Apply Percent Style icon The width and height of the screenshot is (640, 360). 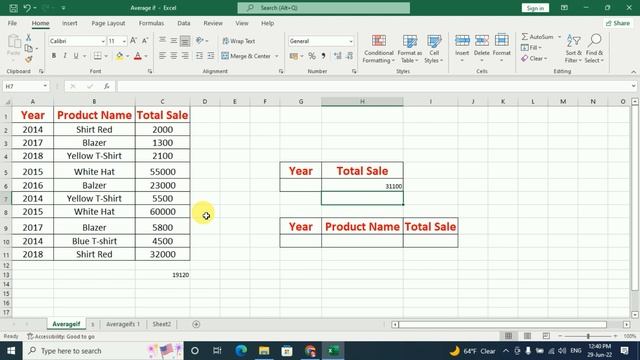[x=312, y=56]
